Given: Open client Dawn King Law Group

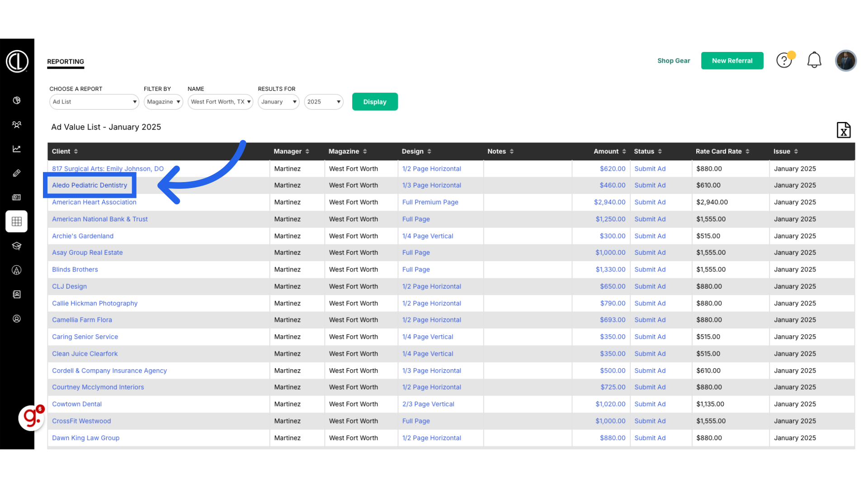Looking at the screenshot, I should (x=86, y=438).
